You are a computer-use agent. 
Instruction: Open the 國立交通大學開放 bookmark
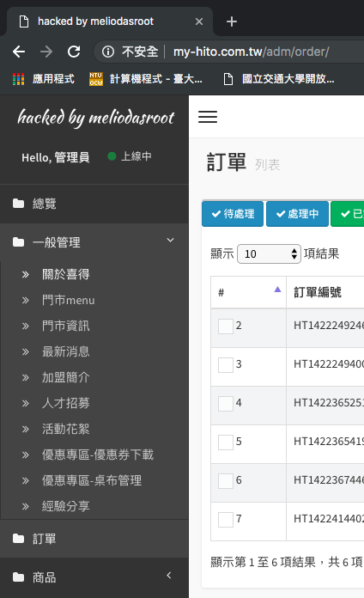pyautogui.click(x=279, y=79)
